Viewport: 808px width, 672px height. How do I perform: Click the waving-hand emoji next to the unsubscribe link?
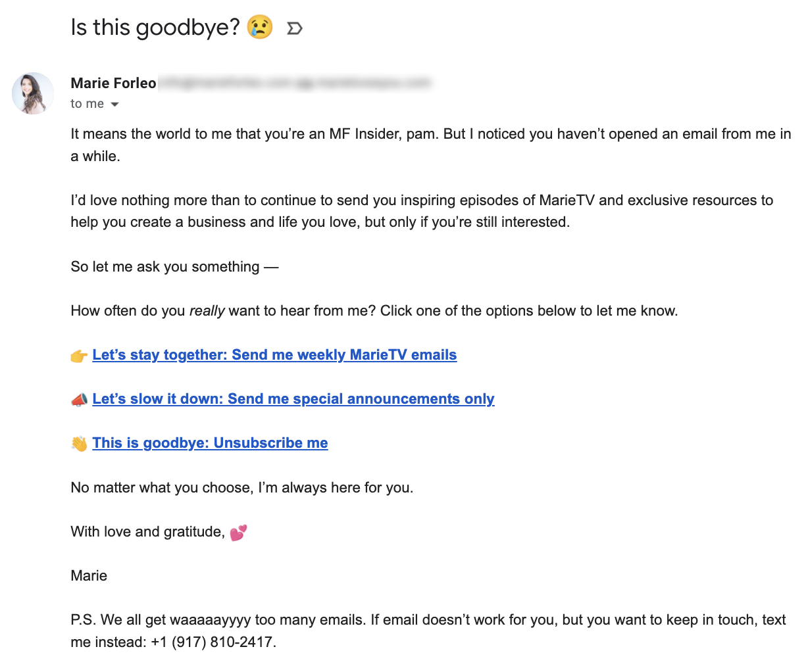pyautogui.click(x=80, y=443)
